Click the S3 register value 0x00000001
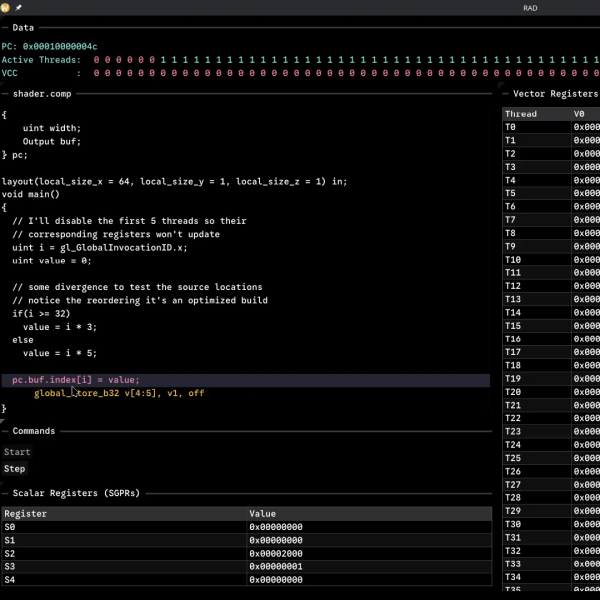The image size is (600, 600). tap(275, 566)
